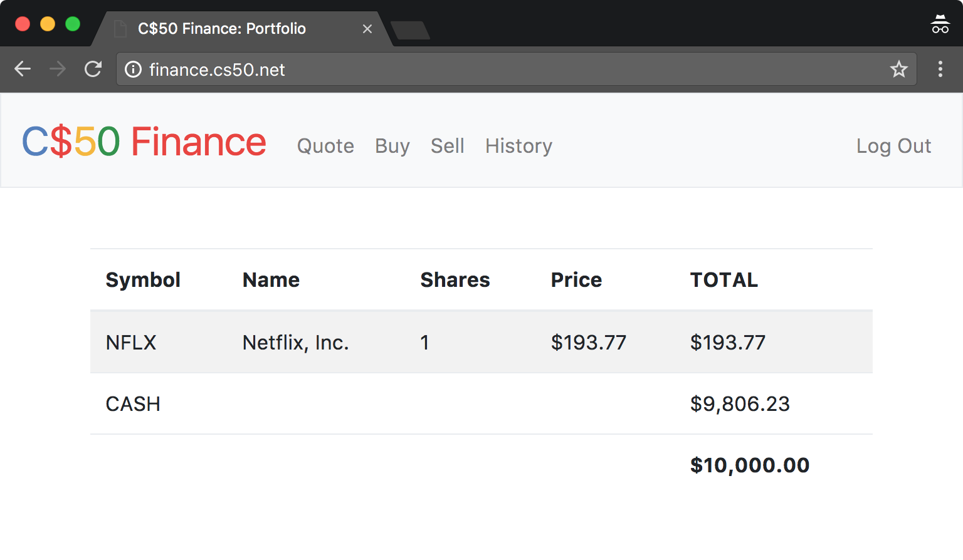Click inside the address bar
This screenshot has height=560, width=963.
coord(439,70)
